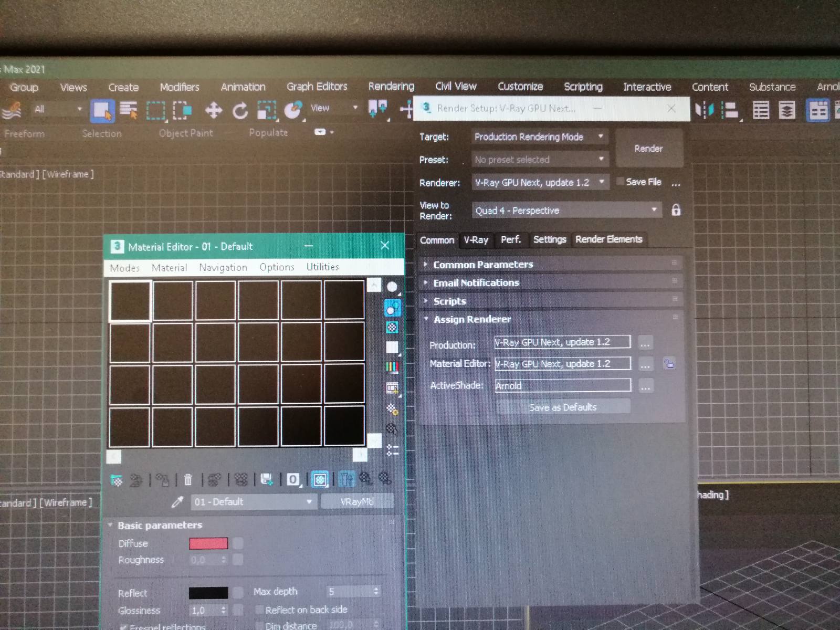Click Save as Defaults button
840x630 pixels.
[563, 407]
